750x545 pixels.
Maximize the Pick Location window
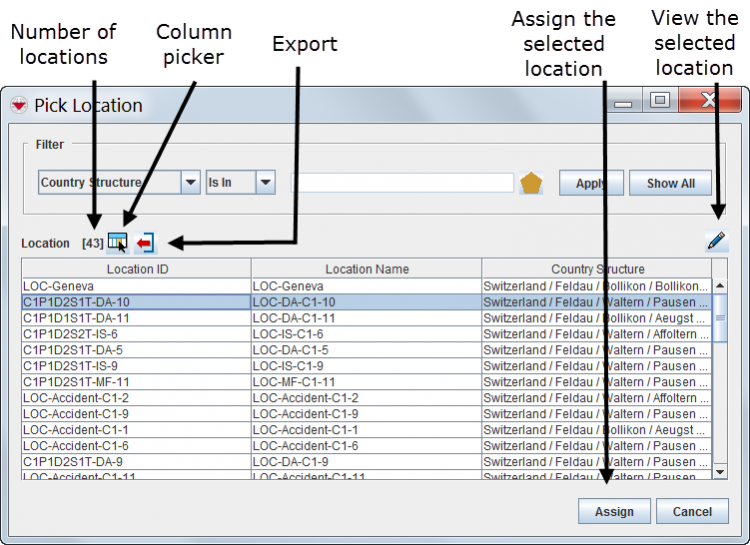[x=659, y=100]
